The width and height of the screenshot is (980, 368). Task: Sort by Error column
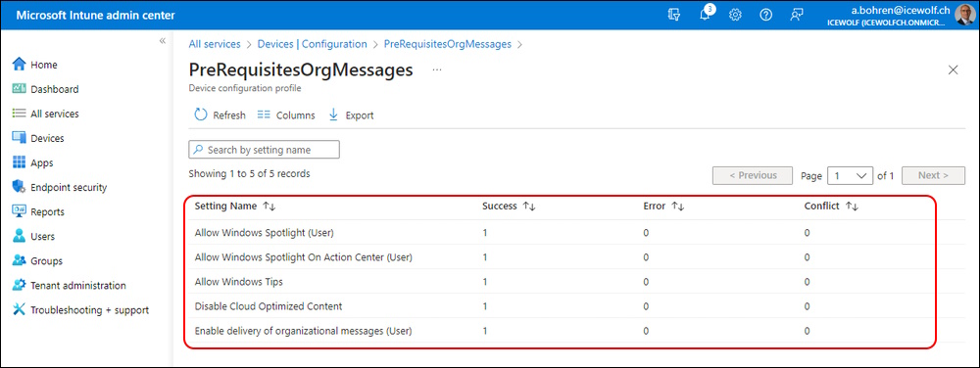[x=663, y=206]
